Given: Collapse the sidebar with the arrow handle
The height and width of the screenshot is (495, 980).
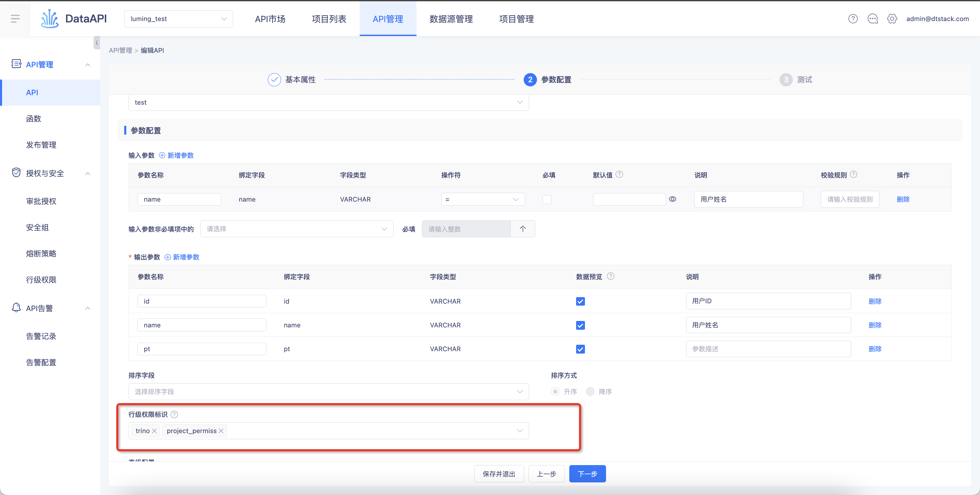Looking at the screenshot, I should click(x=97, y=42).
